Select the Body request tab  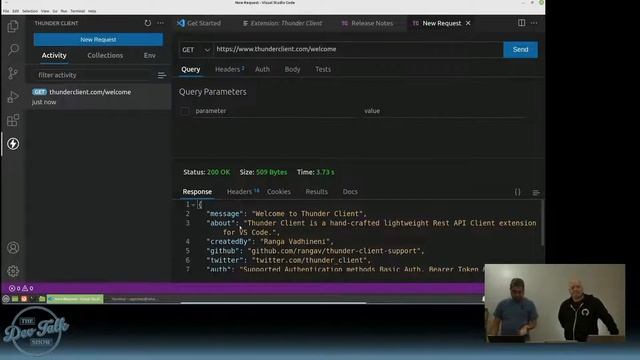tap(292, 69)
